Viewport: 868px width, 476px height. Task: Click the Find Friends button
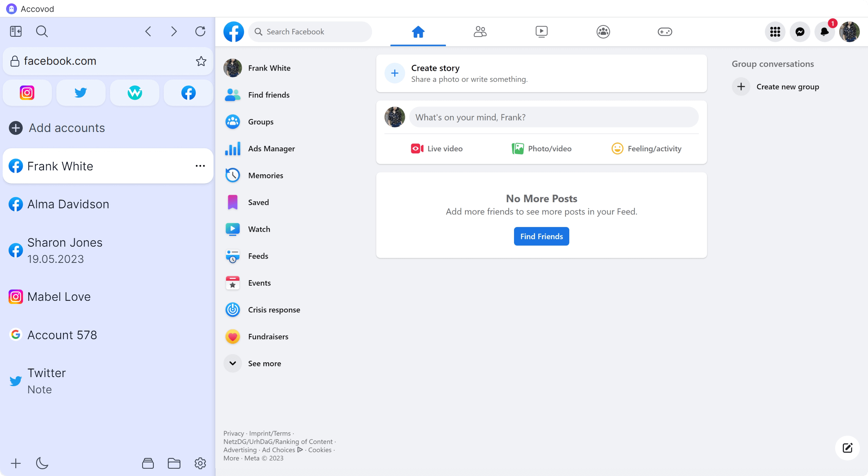click(541, 236)
